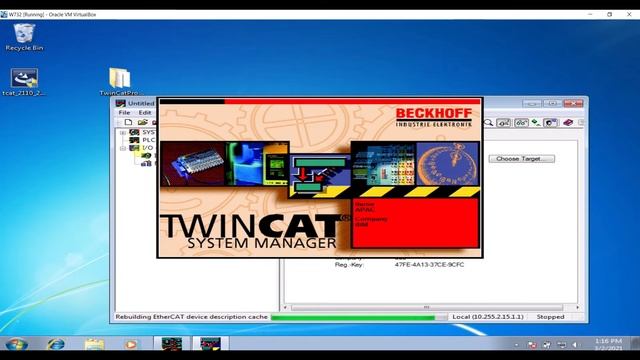This screenshot has width=640, height=360.
Task: Click the Local (10.255.2.15.1.1) status text
Action: pos(488,317)
